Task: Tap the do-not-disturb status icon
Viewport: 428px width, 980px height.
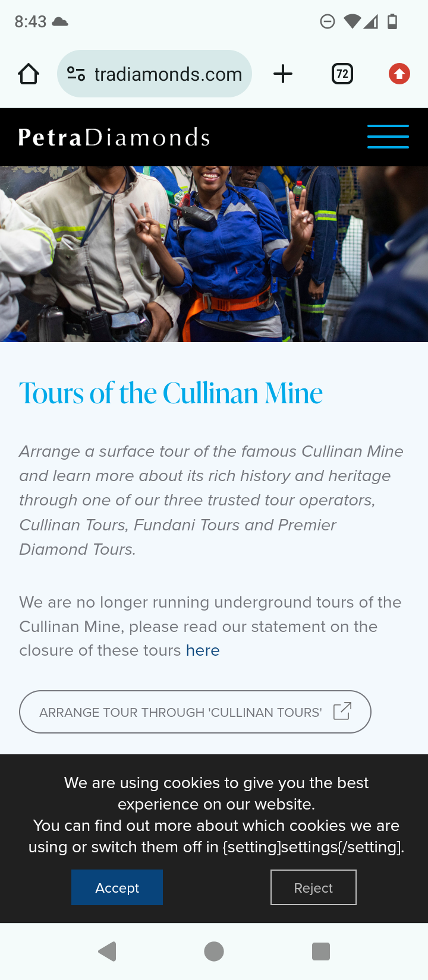Action: 327,22
